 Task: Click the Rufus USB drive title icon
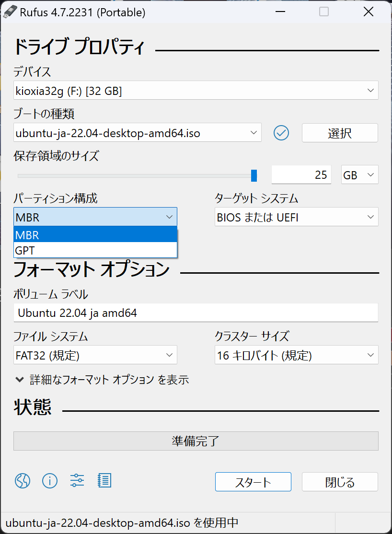point(10,12)
